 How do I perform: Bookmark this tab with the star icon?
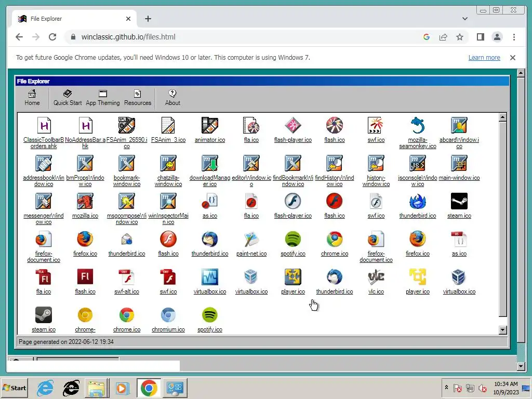[460, 37]
